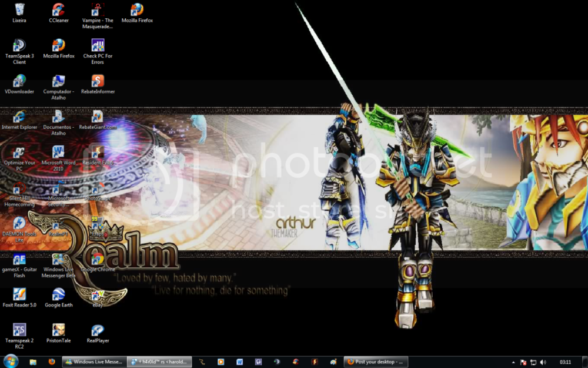
Task: Click the Windows Start button
Action: click(11, 362)
